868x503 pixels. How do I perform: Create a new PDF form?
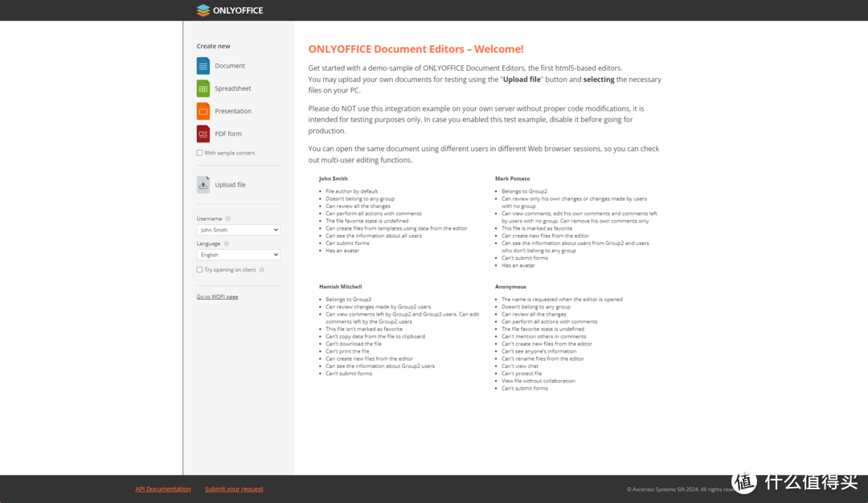[228, 134]
